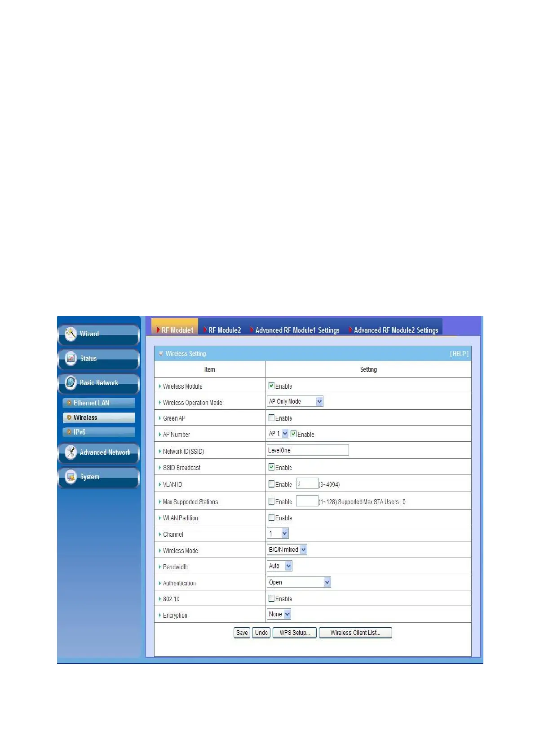The width and height of the screenshot is (535, 756).
Task: Open the Wireless Client List
Action: (355, 633)
